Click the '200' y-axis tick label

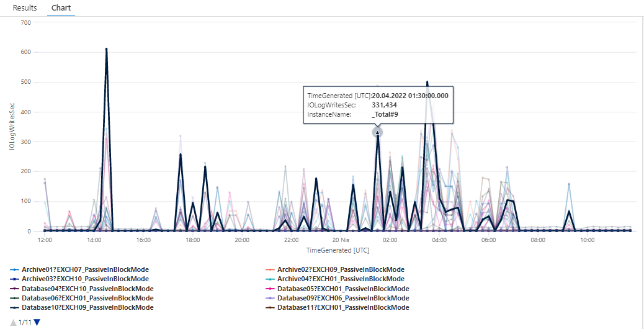[26, 171]
